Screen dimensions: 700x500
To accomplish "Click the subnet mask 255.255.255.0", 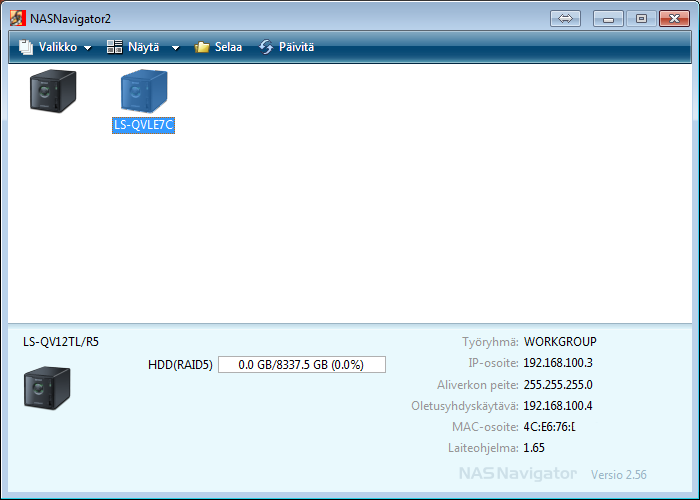I will [x=558, y=384].
